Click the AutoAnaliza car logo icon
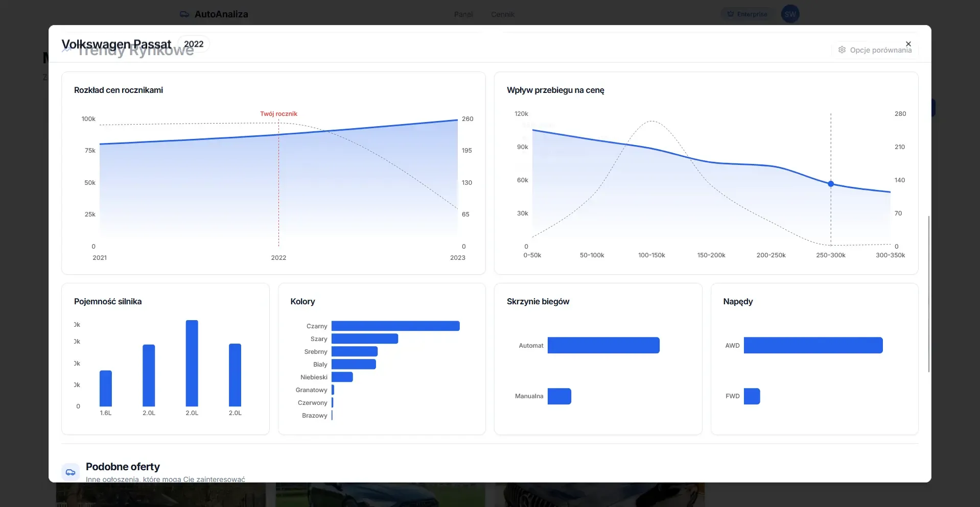980x507 pixels. point(184,14)
